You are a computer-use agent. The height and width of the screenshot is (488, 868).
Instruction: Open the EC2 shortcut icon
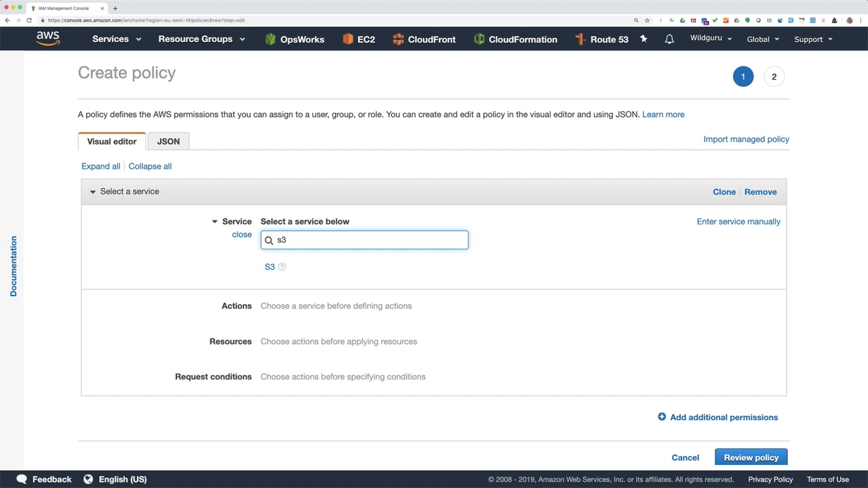(348, 39)
